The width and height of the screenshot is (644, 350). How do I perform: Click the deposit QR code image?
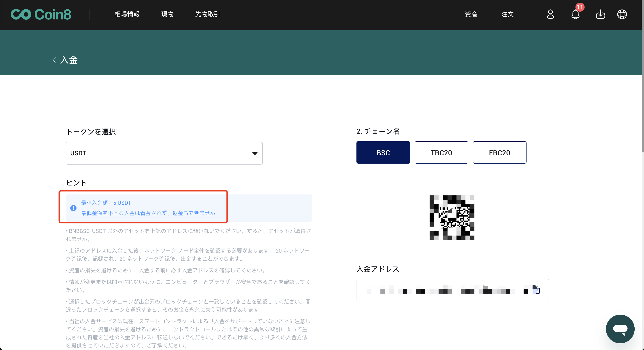[x=452, y=217]
